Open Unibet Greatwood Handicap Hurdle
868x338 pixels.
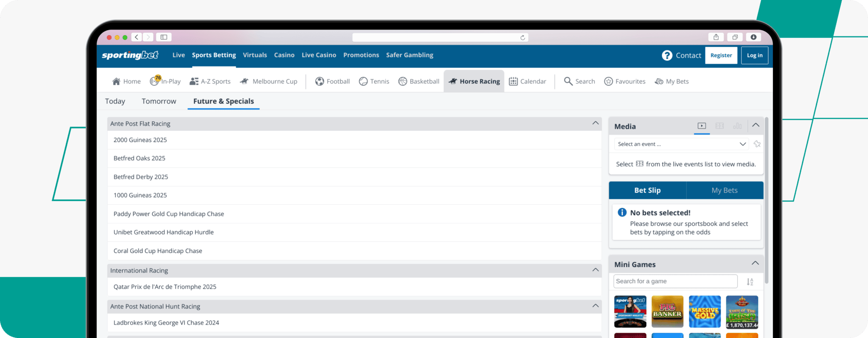354,232
